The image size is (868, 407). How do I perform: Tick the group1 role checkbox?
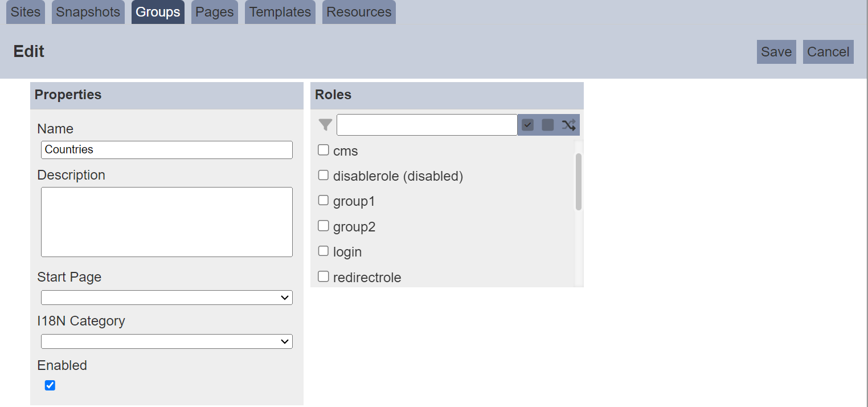[324, 200]
